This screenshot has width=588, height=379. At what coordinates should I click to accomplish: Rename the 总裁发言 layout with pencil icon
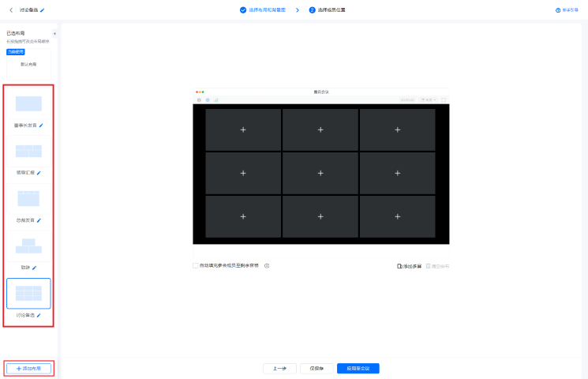[x=39, y=220]
